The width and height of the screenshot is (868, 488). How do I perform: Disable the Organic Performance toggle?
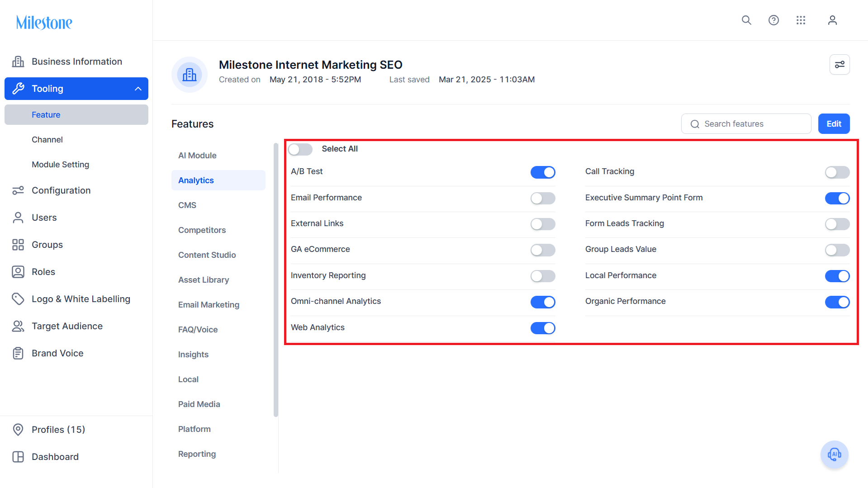coord(837,302)
